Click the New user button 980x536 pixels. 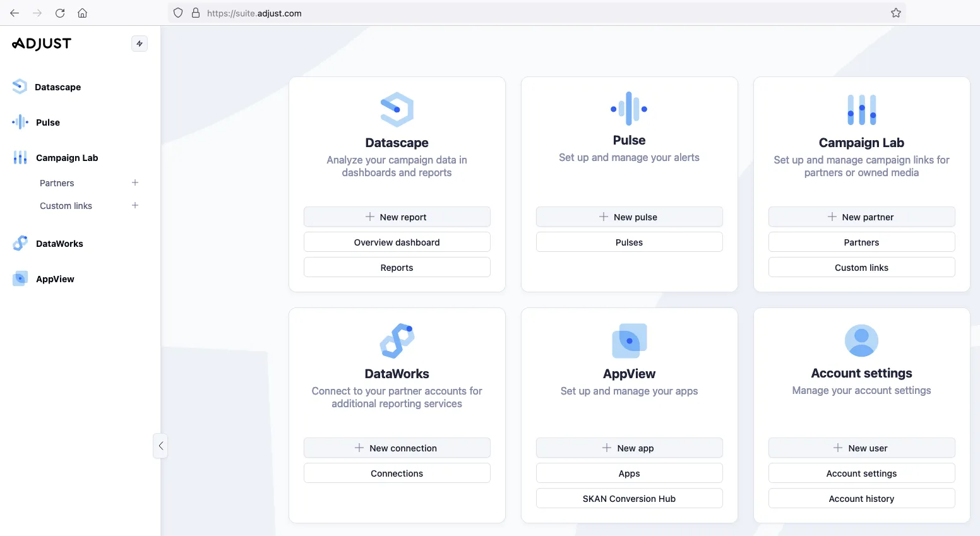click(x=861, y=448)
